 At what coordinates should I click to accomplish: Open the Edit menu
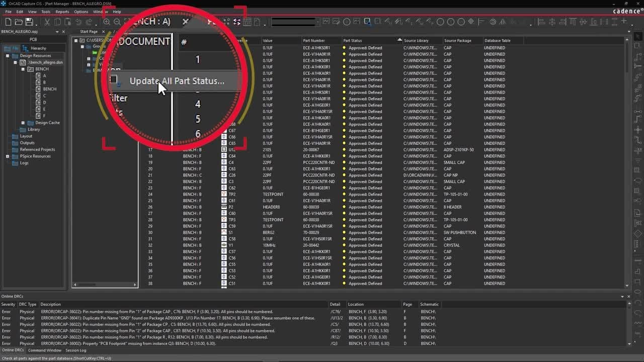(x=20, y=12)
